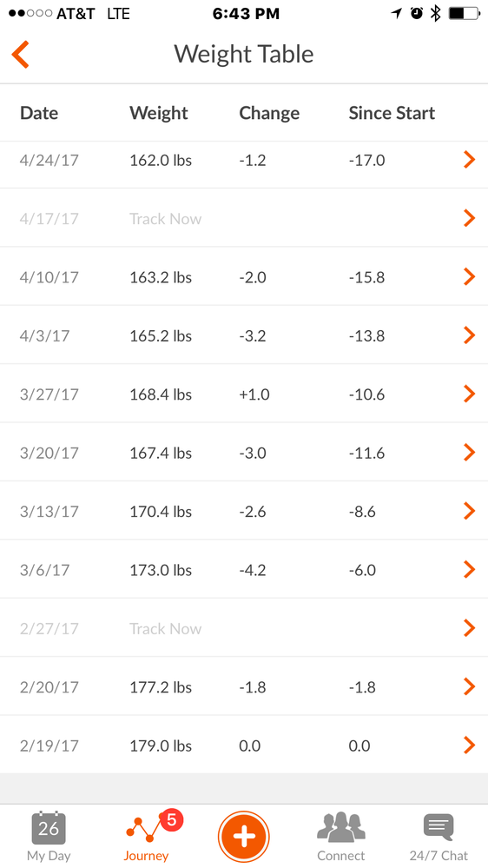
Task: Open the 3/27/17 entry chevron
Action: pyautogui.click(x=469, y=394)
